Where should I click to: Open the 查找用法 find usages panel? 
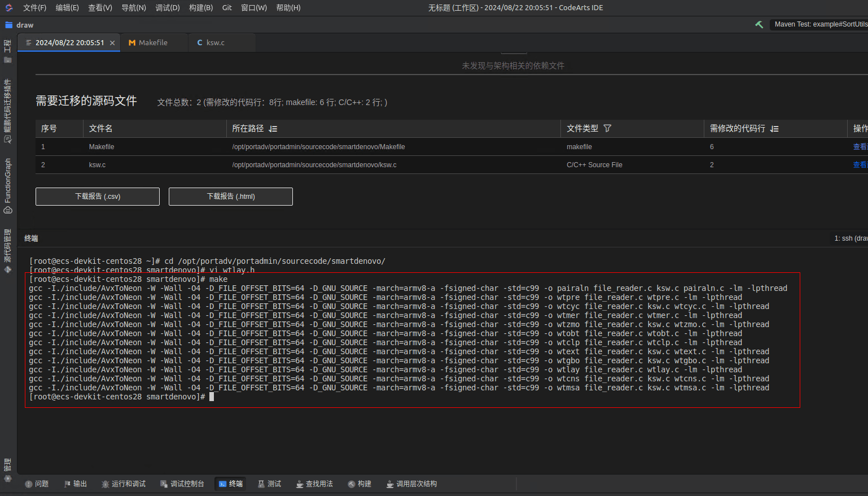click(314, 484)
